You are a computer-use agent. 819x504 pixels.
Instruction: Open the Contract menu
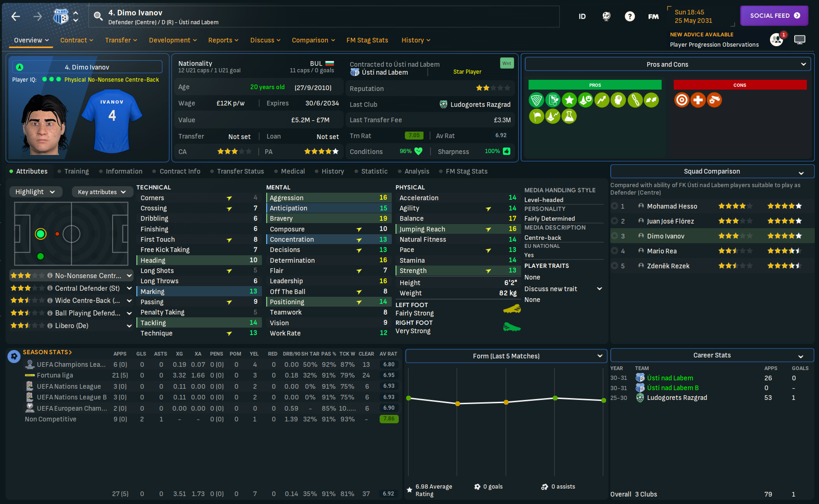[77, 40]
